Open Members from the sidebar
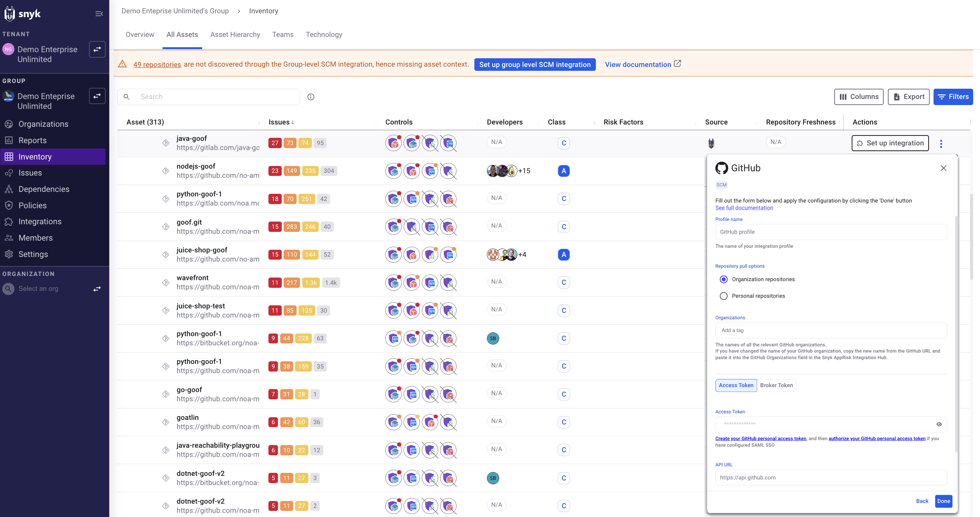This screenshot has height=517, width=980. [35, 238]
